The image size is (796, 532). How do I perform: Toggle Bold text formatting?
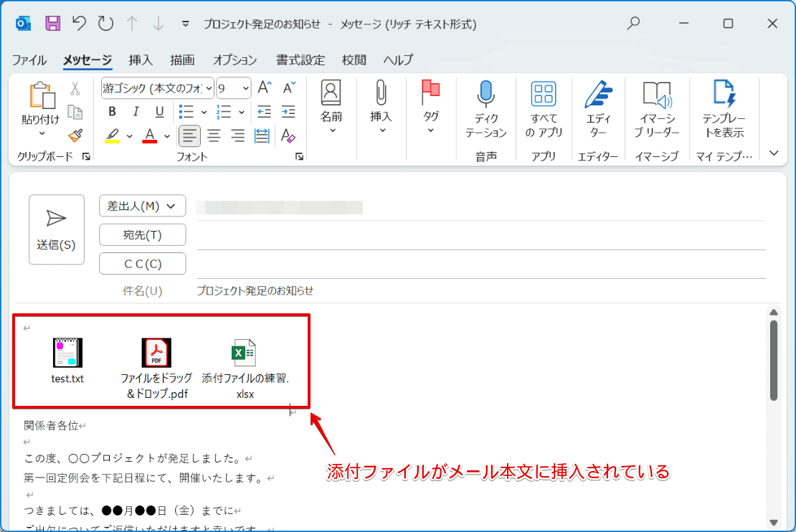[x=112, y=112]
